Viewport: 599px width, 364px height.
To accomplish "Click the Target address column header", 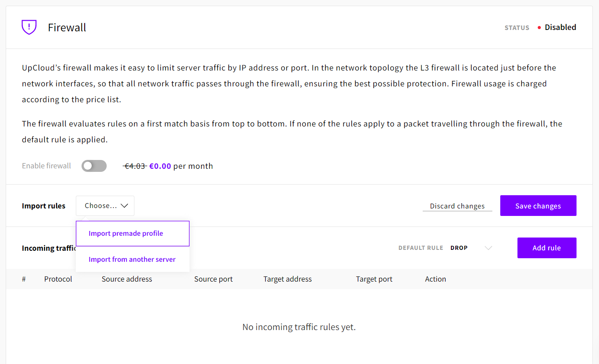I will pyautogui.click(x=287, y=279).
